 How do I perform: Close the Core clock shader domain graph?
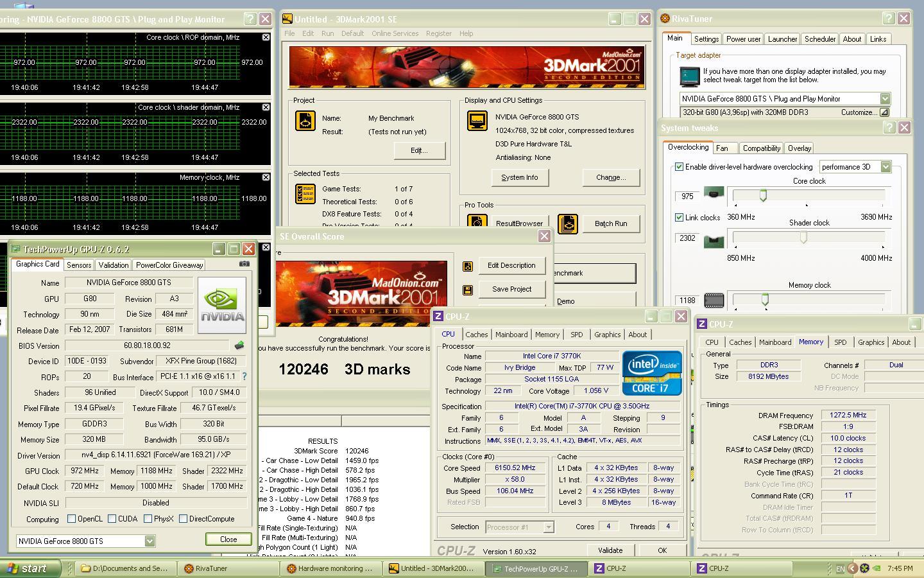click(266, 107)
